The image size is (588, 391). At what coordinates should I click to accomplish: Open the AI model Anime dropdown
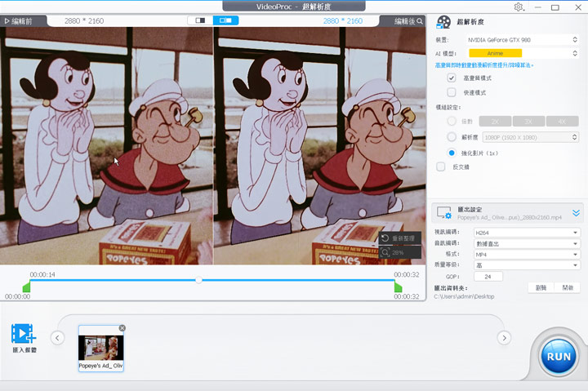[522, 53]
